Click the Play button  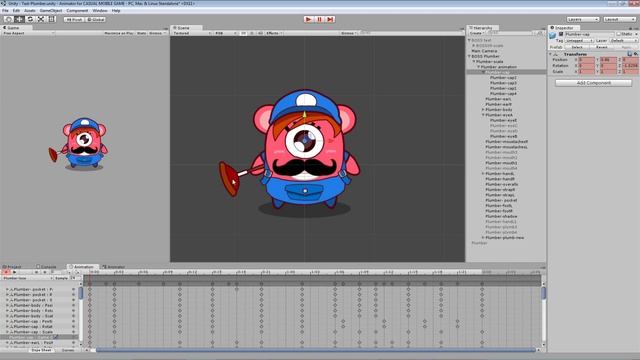(x=309, y=19)
